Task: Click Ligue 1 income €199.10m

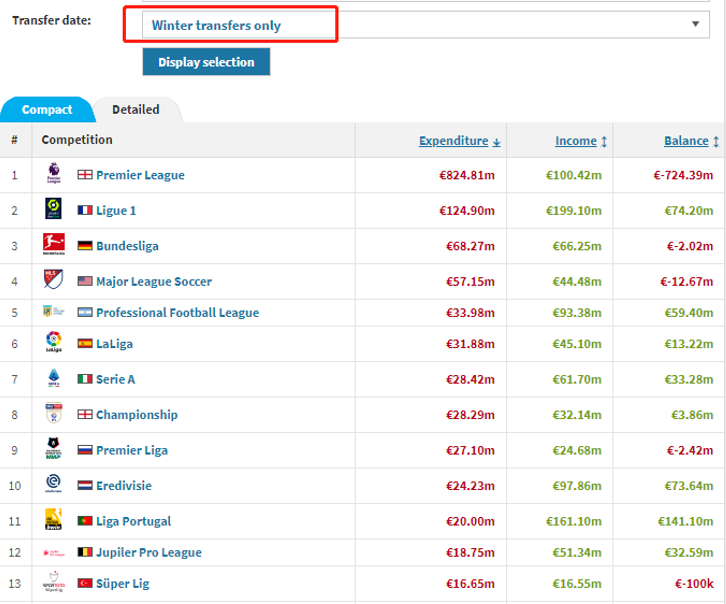Action: pos(574,211)
